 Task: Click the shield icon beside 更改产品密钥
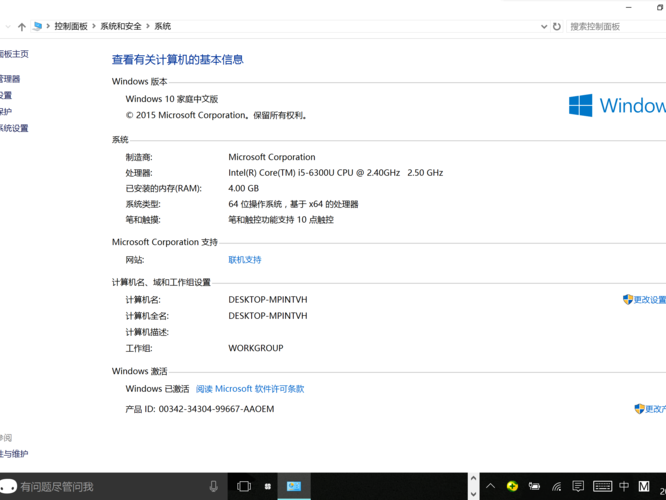click(639, 409)
